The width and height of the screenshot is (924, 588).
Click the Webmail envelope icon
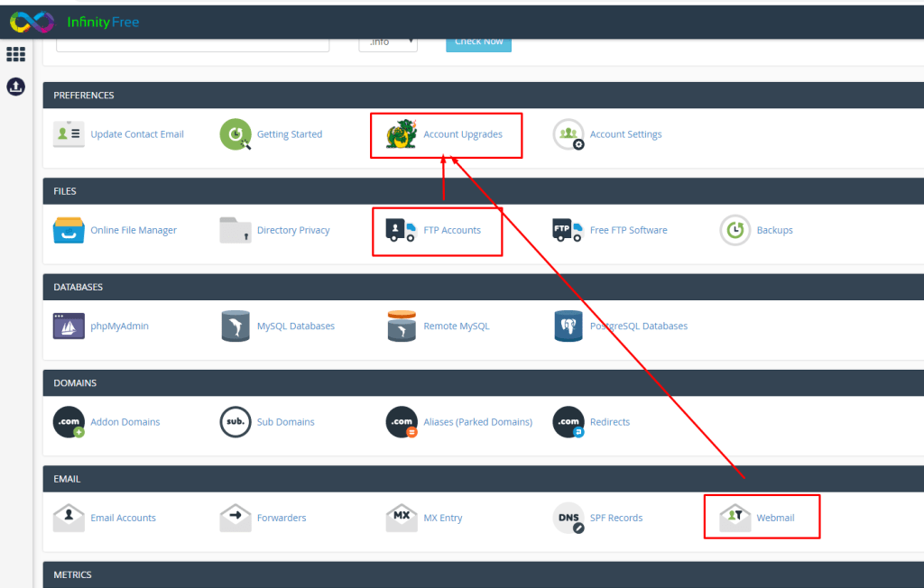pyautogui.click(x=735, y=518)
